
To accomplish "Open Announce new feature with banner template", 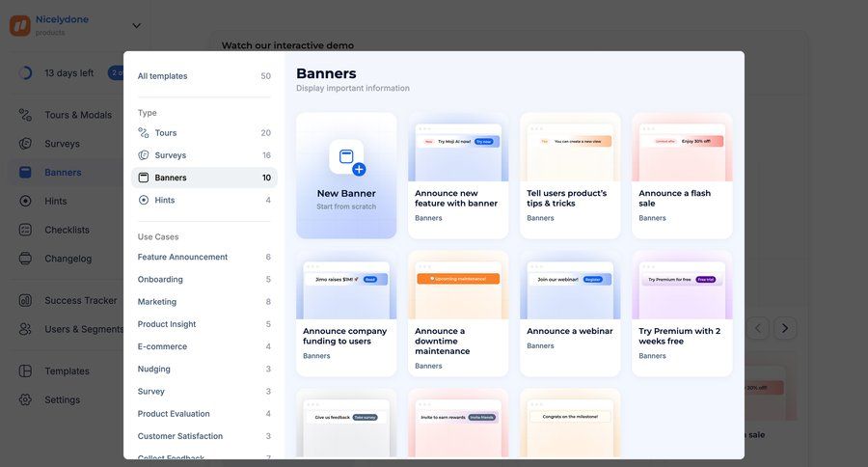I will (x=458, y=176).
